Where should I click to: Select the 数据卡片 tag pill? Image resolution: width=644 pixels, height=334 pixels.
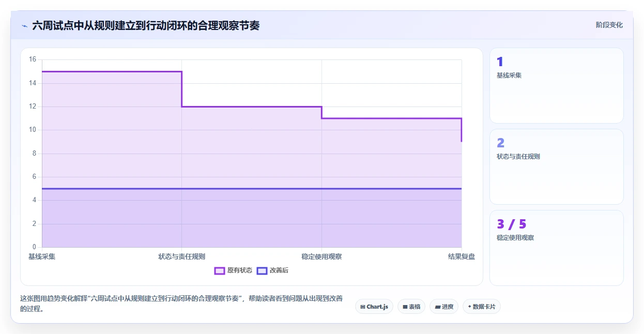[x=482, y=307]
